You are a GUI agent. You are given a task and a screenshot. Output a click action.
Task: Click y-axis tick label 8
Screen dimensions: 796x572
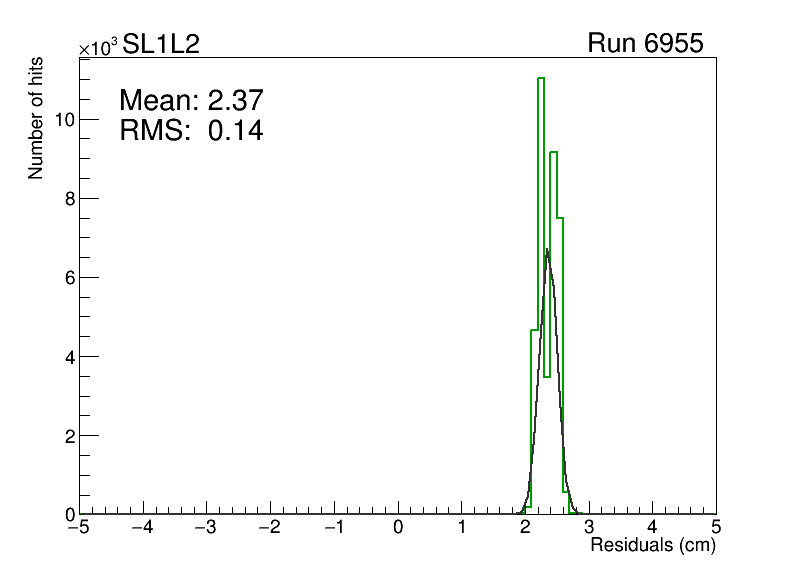click(65, 198)
